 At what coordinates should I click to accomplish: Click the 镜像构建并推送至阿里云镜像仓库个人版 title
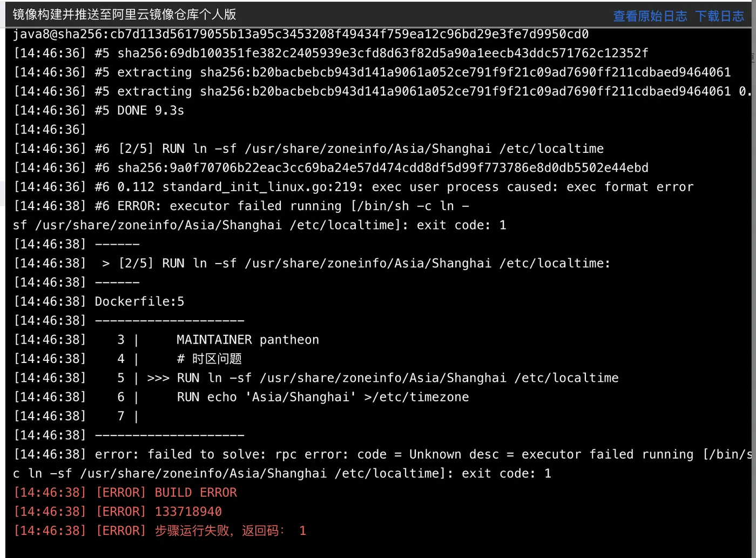click(x=125, y=15)
